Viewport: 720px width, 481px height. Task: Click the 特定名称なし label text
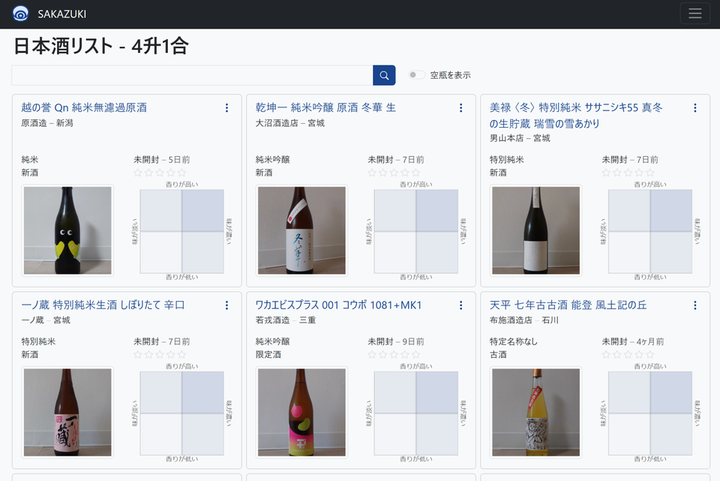(513, 341)
